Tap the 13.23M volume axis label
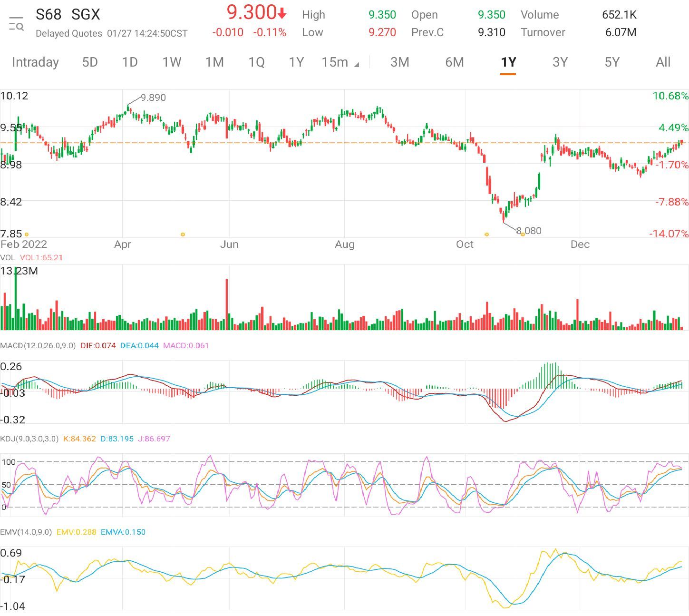 tap(19, 271)
